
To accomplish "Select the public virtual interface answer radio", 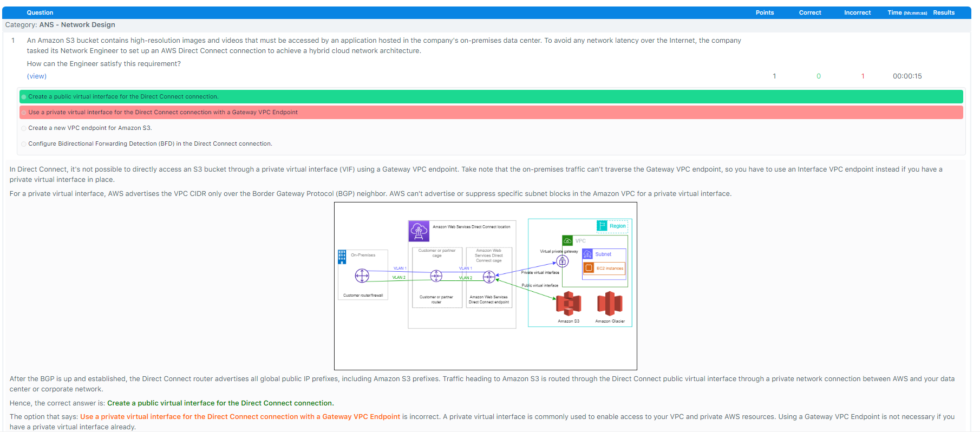I will coord(24,97).
